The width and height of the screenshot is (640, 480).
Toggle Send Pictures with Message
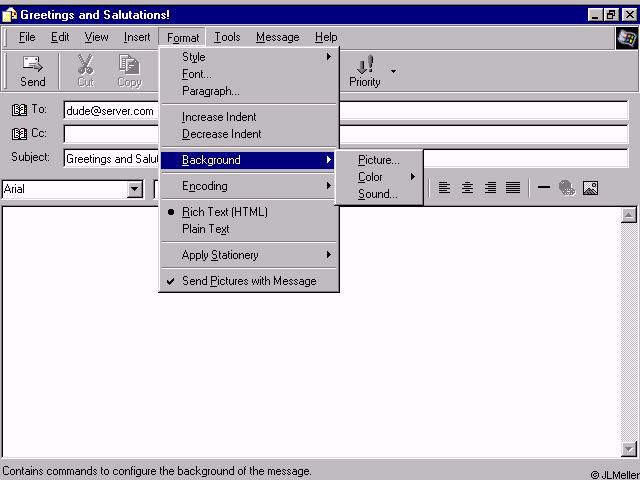click(x=249, y=281)
